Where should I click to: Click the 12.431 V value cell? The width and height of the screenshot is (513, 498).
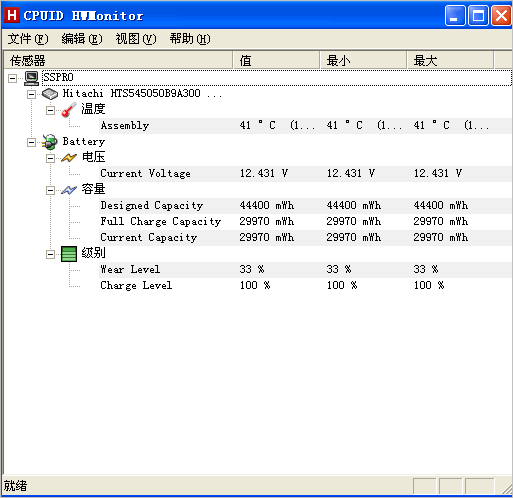pyautogui.click(x=264, y=173)
